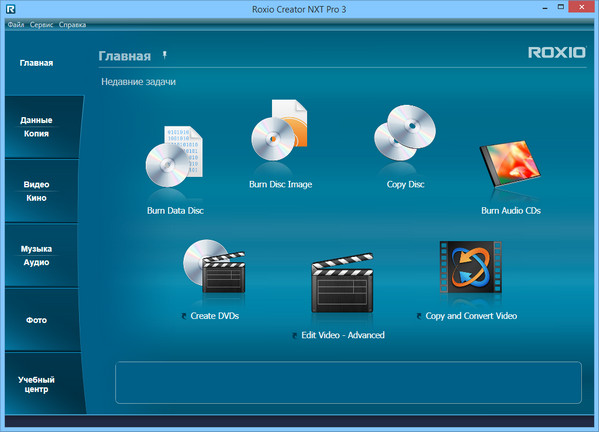The image size is (599, 432).
Task: Click the ROXIO logo at top right
Action: pyautogui.click(x=557, y=53)
